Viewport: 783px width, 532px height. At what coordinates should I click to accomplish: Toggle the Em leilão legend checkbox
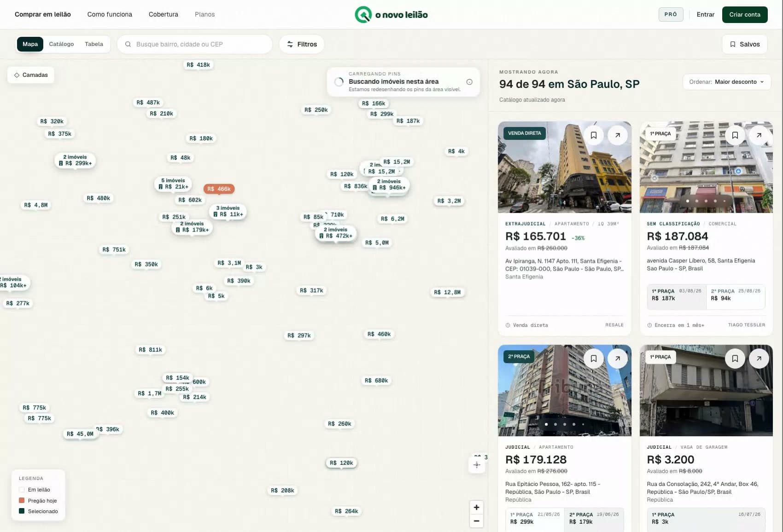point(22,490)
